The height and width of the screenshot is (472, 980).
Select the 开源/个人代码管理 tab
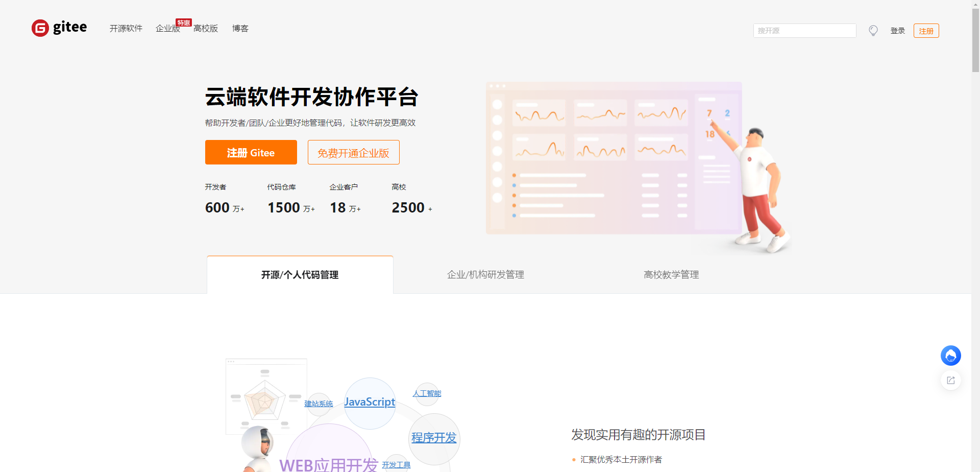point(300,275)
